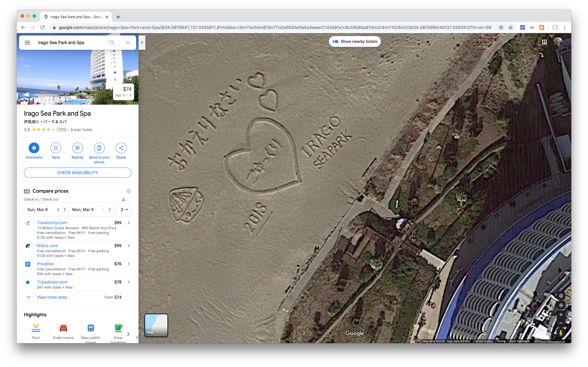Expand View more rates chevron
Viewport: 588px width, 367px height.
click(28, 297)
